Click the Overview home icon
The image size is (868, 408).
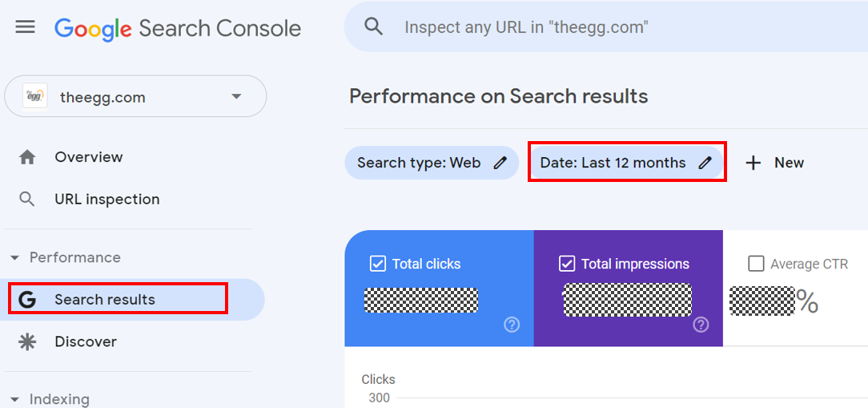pos(27,157)
